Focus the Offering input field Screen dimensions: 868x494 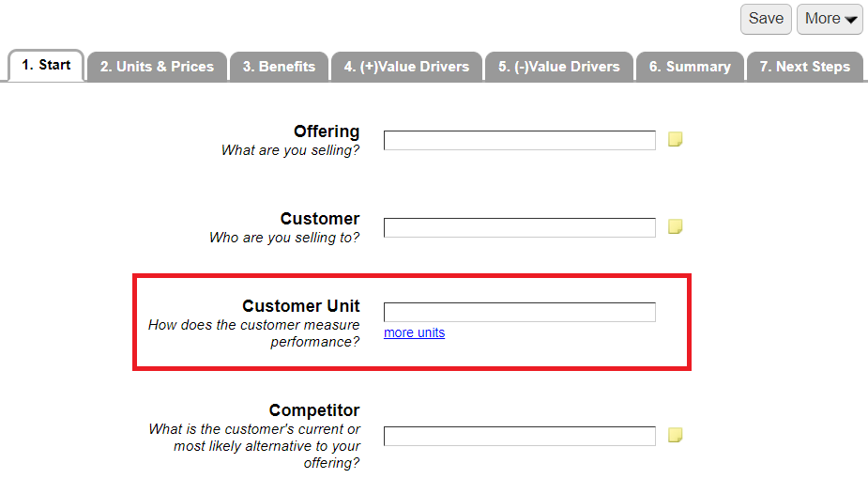tap(519, 140)
